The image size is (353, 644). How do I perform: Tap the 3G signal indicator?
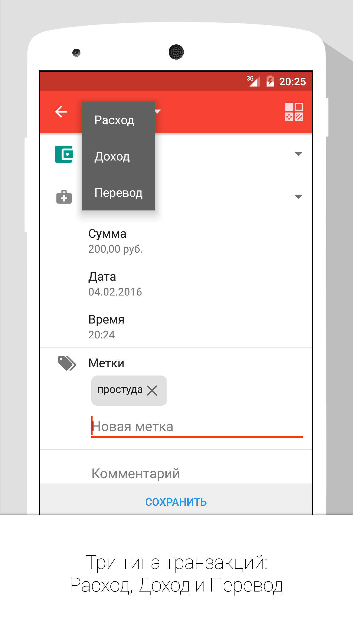253,81
